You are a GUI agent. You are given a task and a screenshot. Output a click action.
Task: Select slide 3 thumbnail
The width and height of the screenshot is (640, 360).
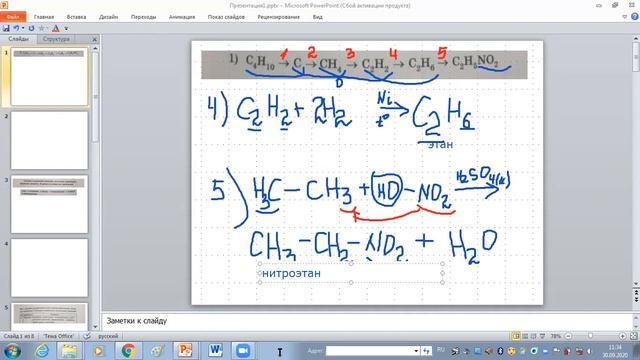pos(49,204)
